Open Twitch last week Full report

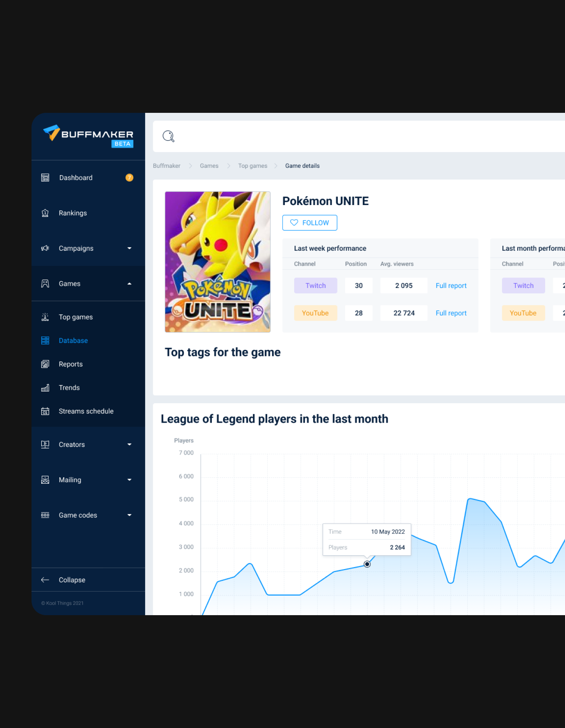pos(451,286)
